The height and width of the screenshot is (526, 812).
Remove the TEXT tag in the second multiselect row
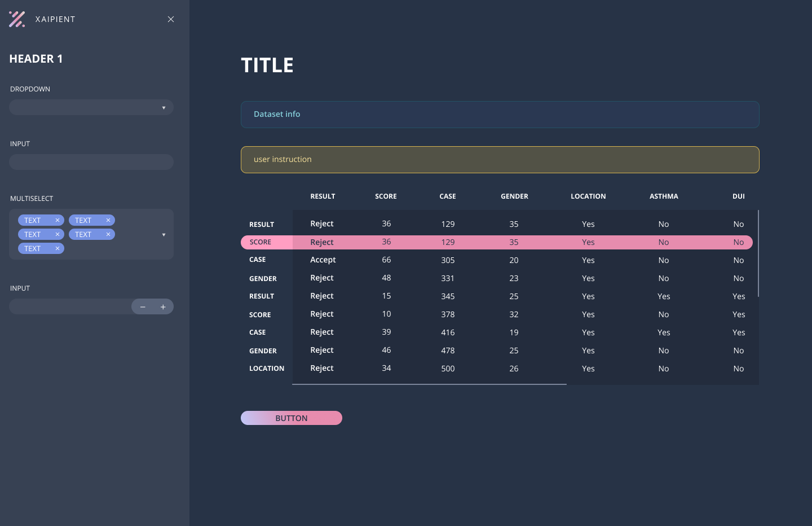[x=57, y=234]
